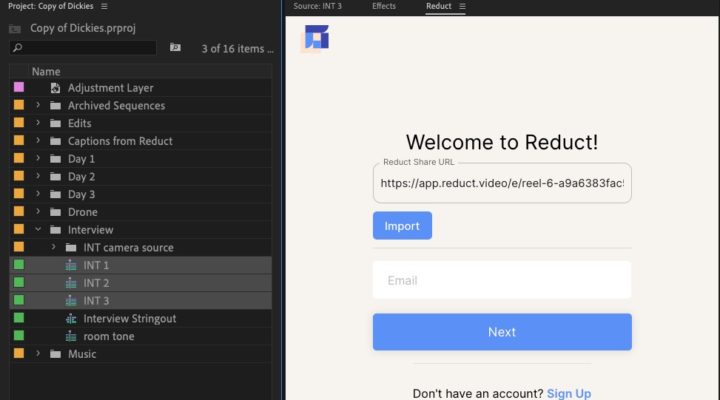This screenshot has height=400, width=720.
Task: Expand the Edits bin
Action: tap(38, 123)
